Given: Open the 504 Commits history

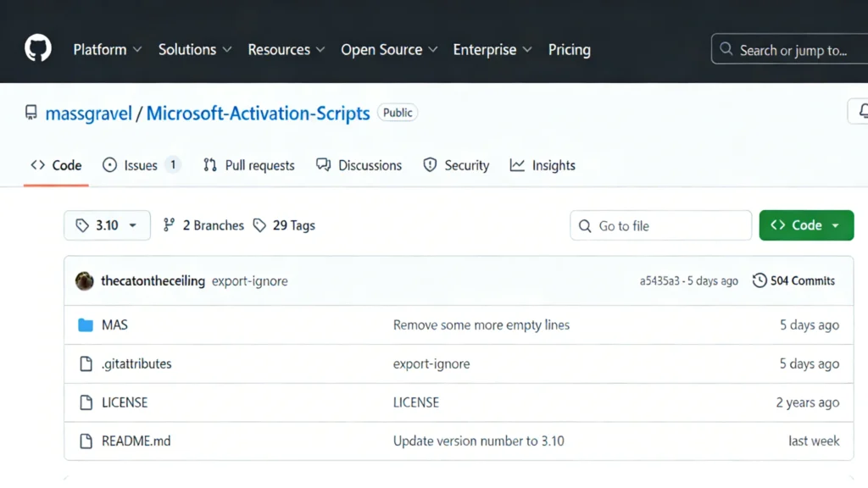Looking at the screenshot, I should pos(793,280).
